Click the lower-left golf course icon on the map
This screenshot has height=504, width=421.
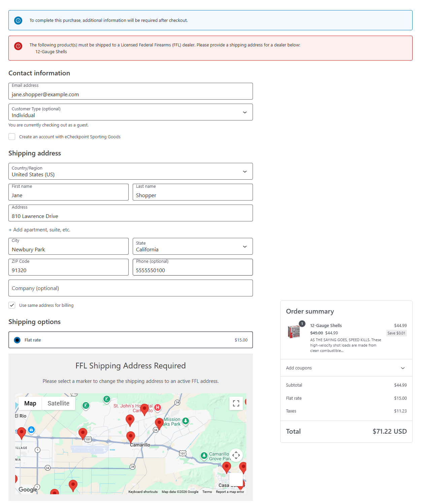coord(86,405)
